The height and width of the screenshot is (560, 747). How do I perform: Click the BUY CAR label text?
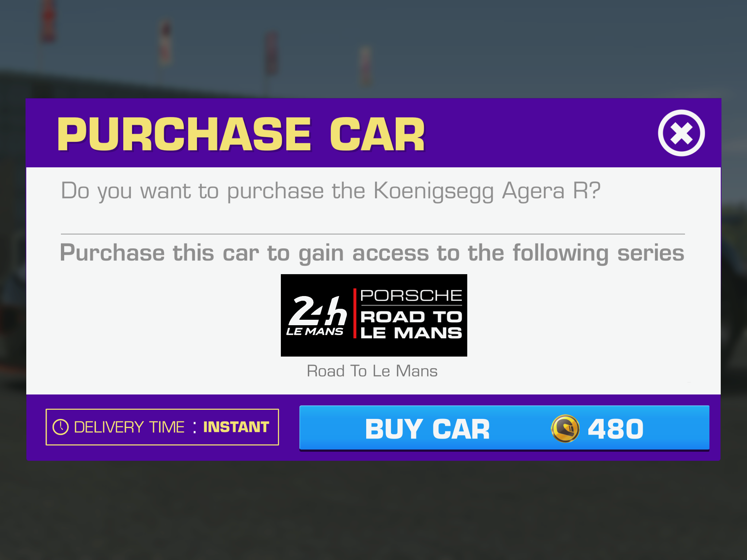427,429
